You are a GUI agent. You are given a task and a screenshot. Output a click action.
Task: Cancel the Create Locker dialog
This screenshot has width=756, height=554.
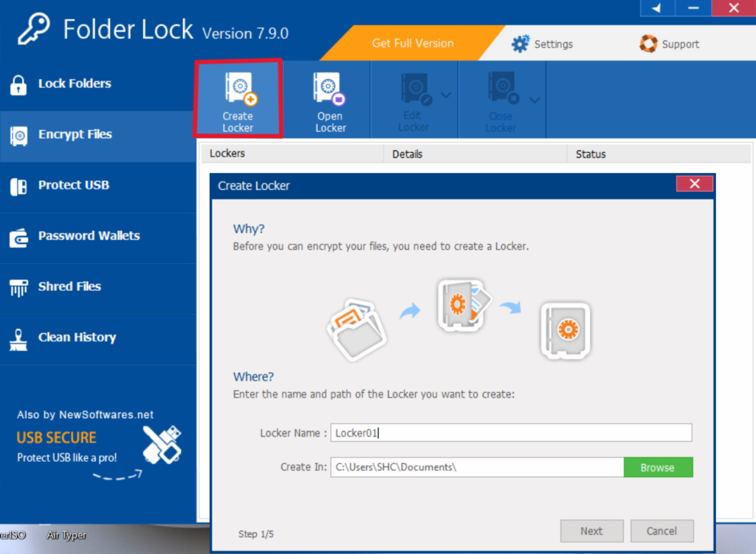(661, 530)
